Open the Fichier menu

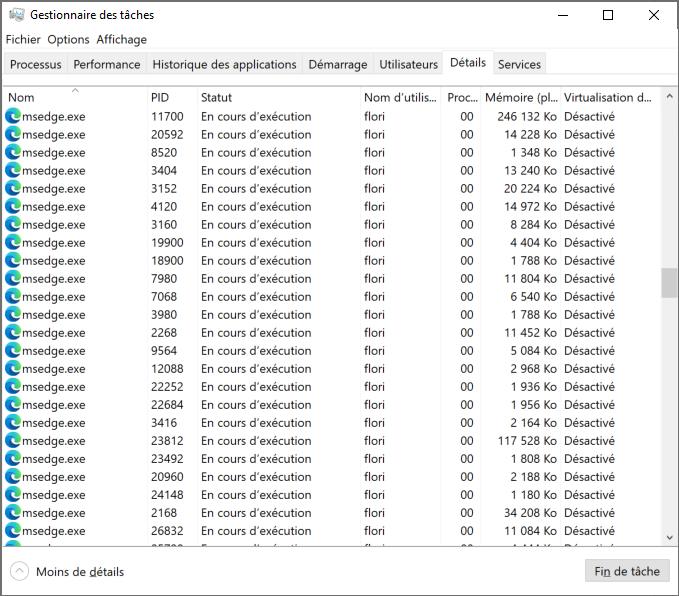[23, 39]
